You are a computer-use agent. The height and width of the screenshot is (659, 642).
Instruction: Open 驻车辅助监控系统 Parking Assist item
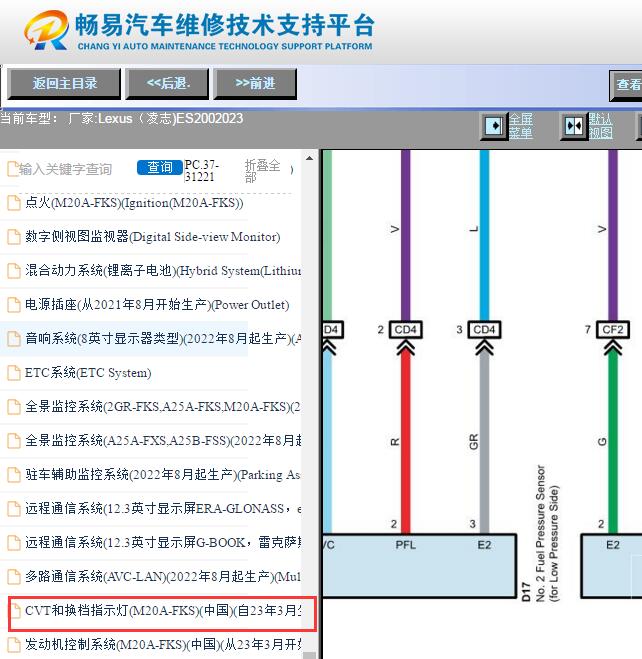(163, 474)
